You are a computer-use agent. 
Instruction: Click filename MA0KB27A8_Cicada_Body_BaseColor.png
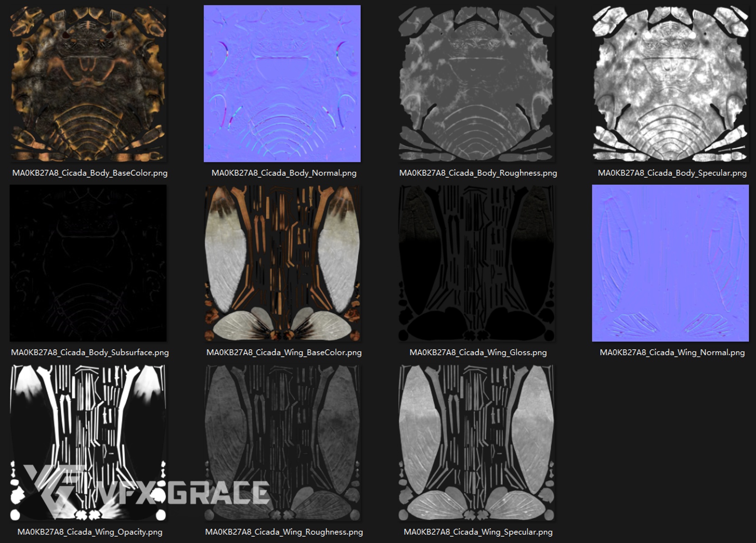click(x=90, y=173)
